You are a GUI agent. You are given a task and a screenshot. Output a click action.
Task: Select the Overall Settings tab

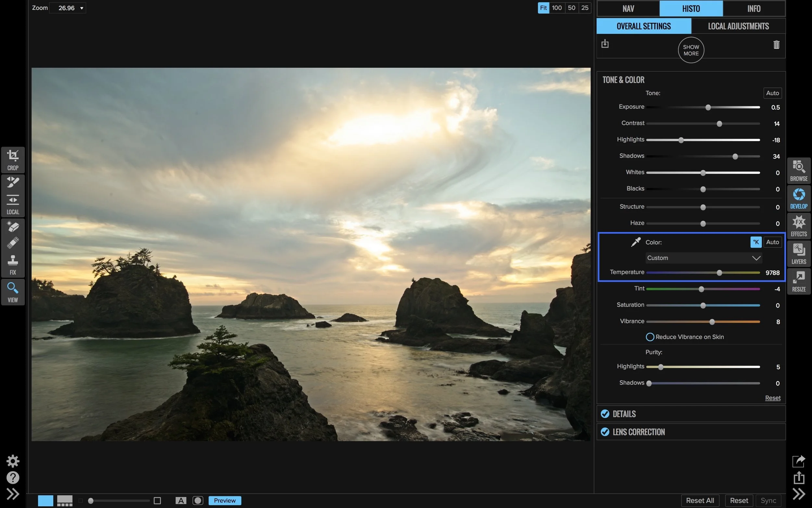[x=643, y=26]
